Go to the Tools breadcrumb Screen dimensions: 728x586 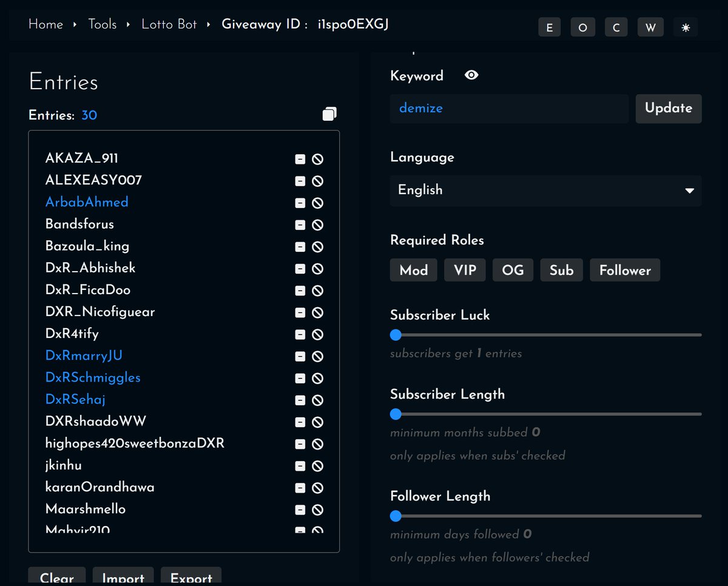coord(103,24)
